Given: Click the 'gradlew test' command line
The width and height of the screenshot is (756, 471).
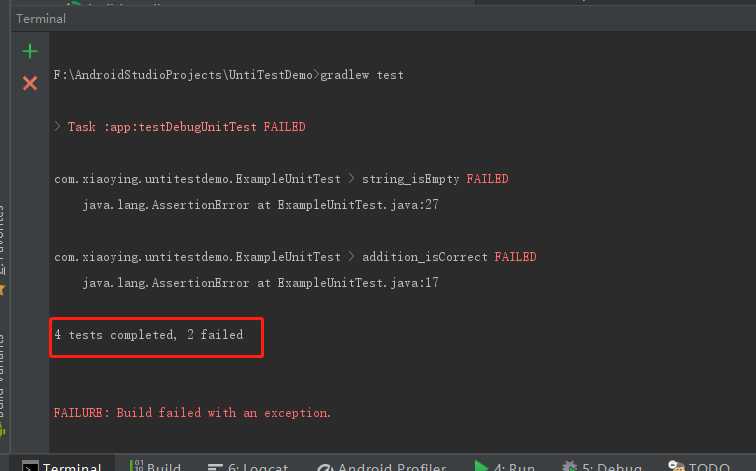Looking at the screenshot, I should point(229,75).
